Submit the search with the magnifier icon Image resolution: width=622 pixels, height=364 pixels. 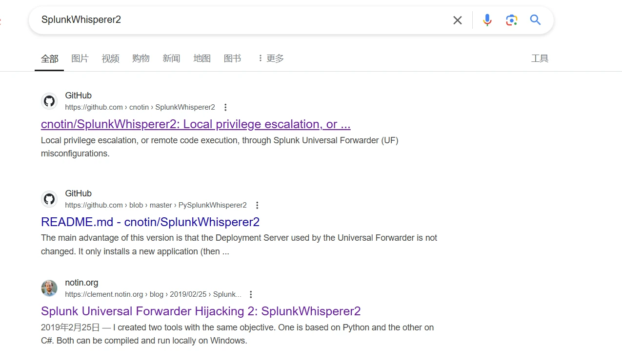[535, 20]
